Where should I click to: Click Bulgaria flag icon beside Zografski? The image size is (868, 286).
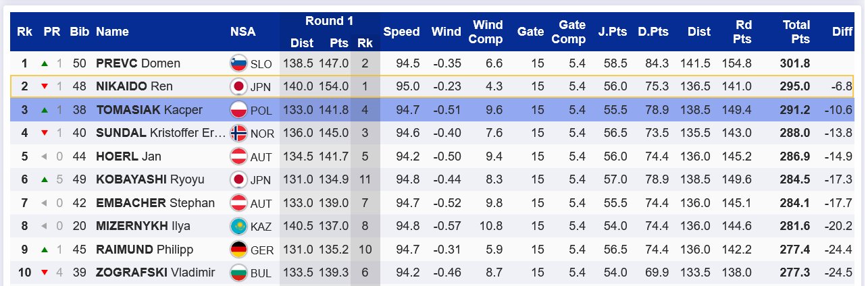[x=238, y=273]
